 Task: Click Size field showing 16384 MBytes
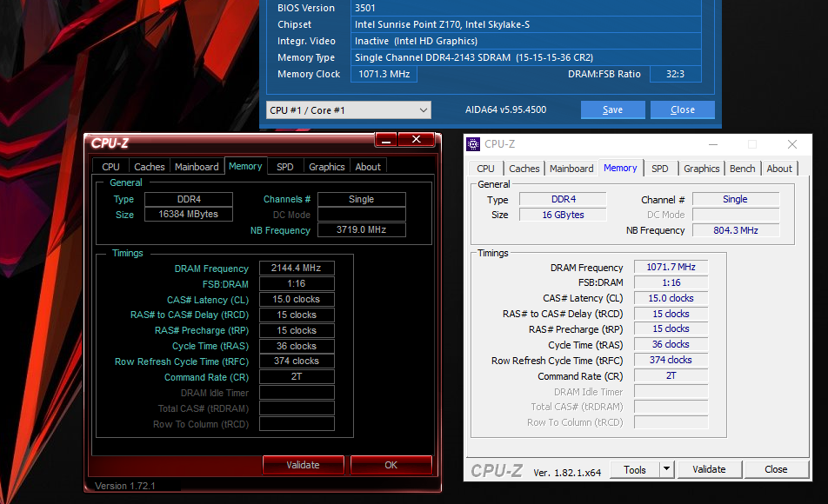tap(189, 214)
